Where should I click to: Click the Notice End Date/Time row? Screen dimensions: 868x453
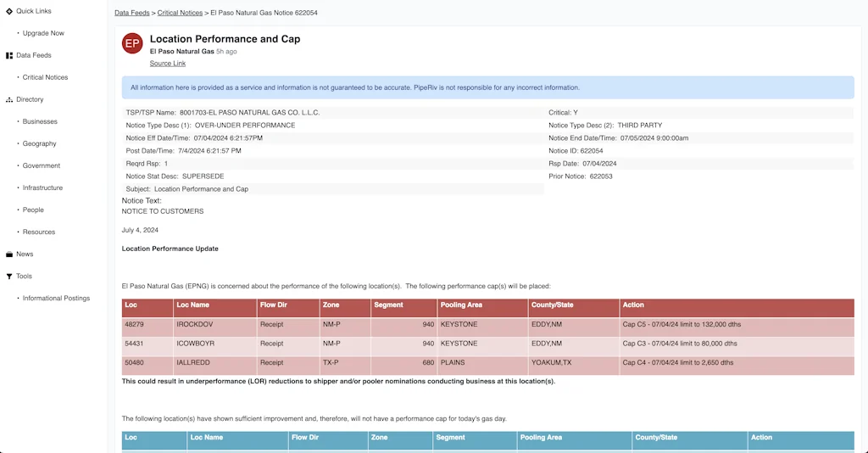(699, 138)
